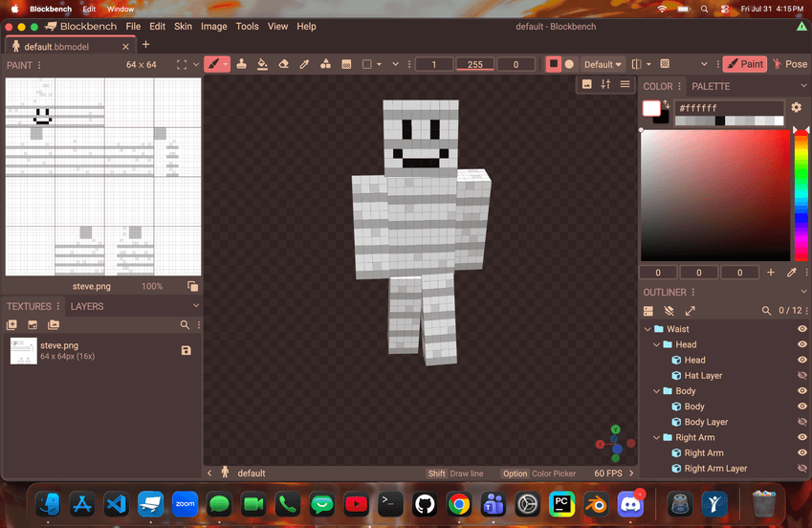Collapse the Right Arm group
Viewport: 812px width, 528px height.
coord(656,437)
